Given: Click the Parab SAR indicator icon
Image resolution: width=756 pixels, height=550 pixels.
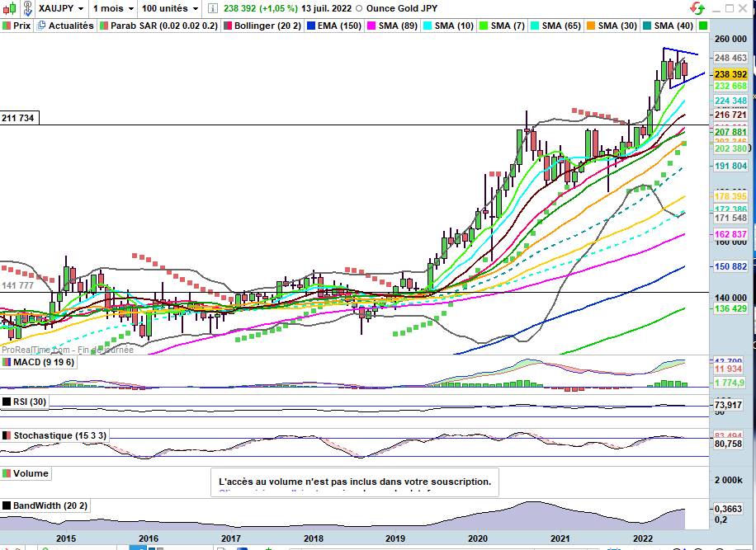Looking at the screenshot, I should click(x=104, y=26).
